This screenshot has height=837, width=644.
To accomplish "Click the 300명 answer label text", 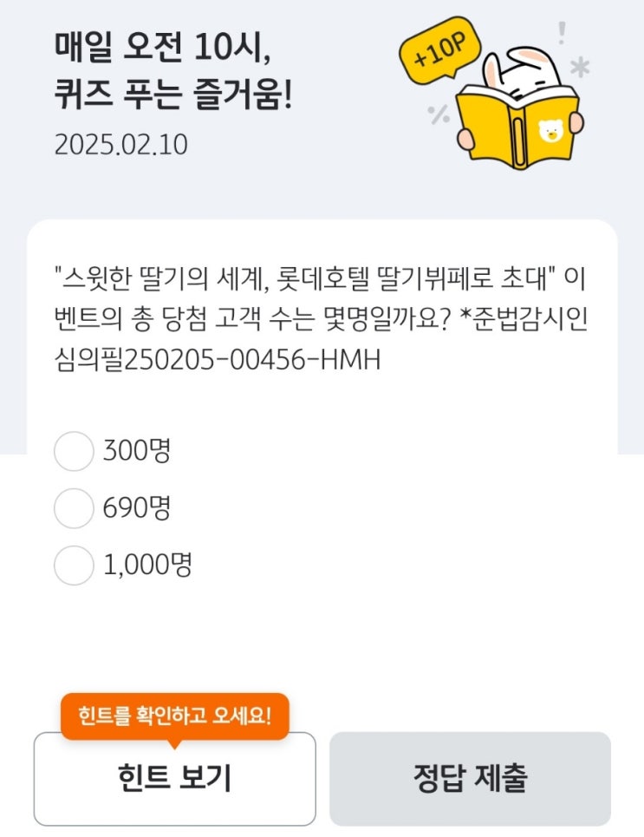I will (137, 451).
